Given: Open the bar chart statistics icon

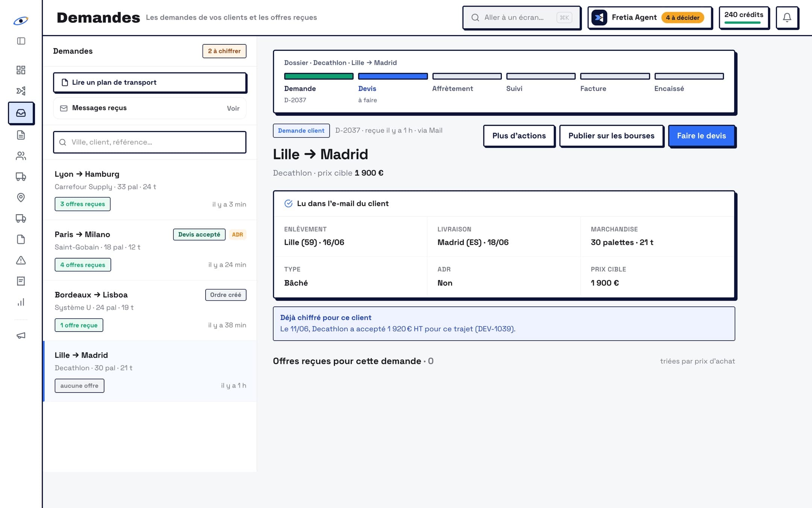Looking at the screenshot, I should 21,302.
